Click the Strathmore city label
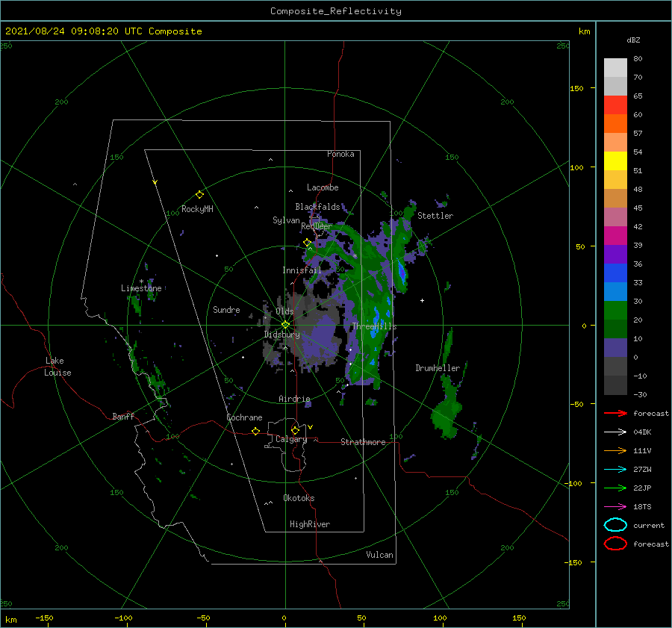This screenshot has width=672, height=628. (363, 442)
